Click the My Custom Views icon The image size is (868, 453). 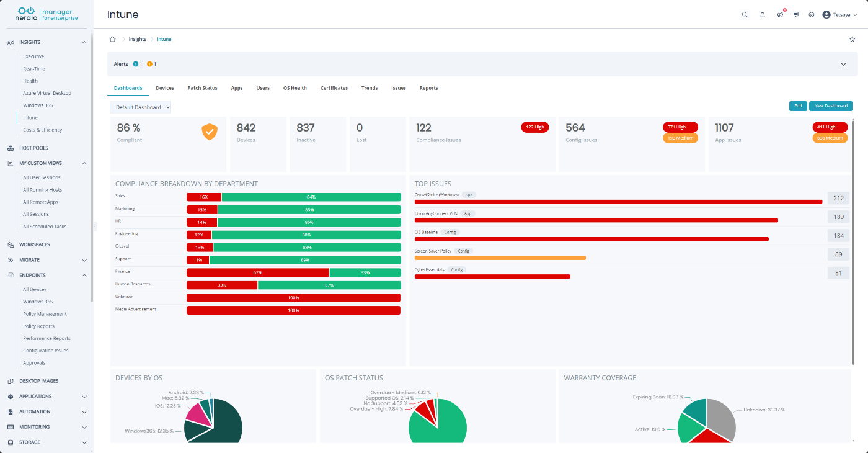pos(11,163)
